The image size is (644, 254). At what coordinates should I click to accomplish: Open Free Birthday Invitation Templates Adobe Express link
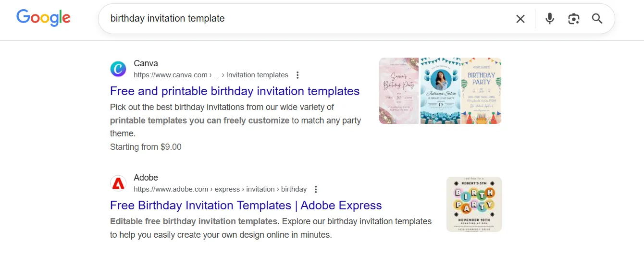tap(246, 205)
